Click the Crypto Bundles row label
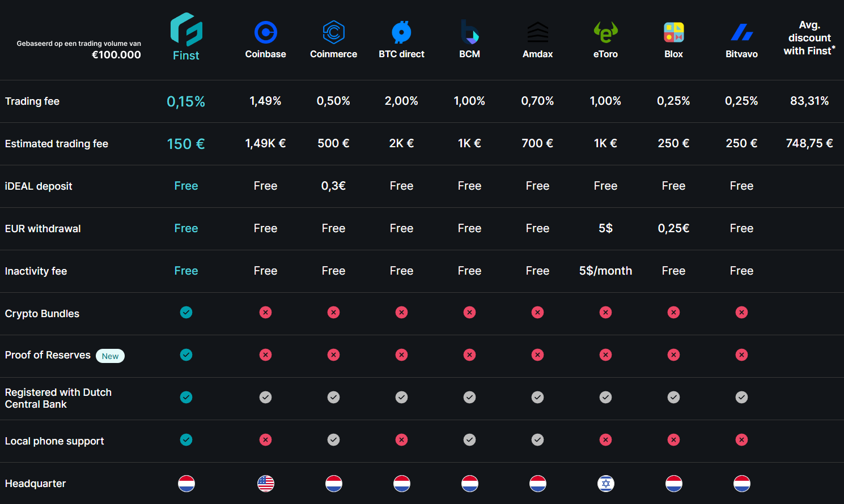The image size is (844, 504). 42,314
